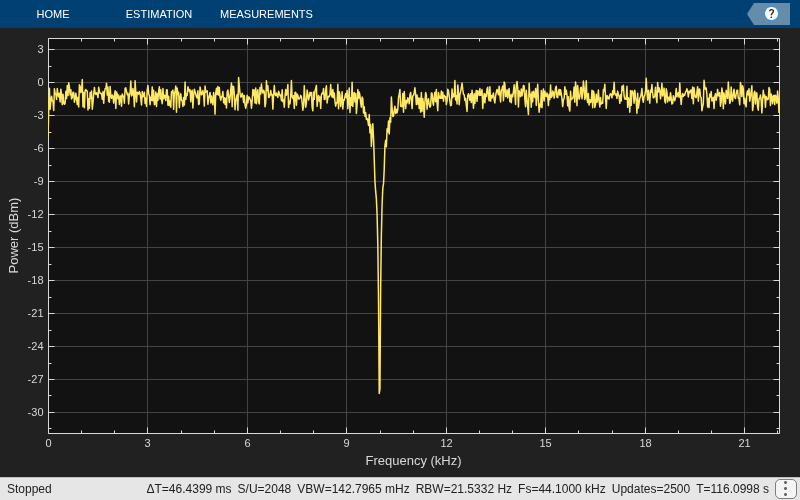
Task: Switch to the ESTIMATION tab
Action: coord(159,14)
